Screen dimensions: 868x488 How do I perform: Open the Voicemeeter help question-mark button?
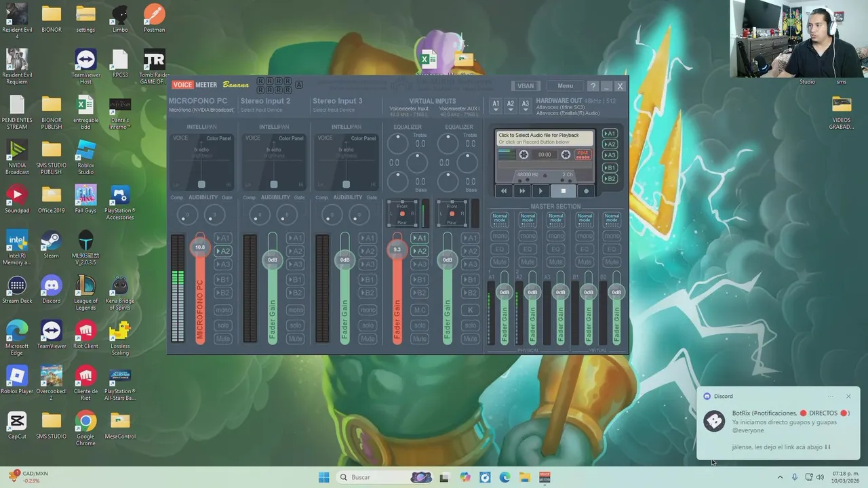pyautogui.click(x=593, y=86)
